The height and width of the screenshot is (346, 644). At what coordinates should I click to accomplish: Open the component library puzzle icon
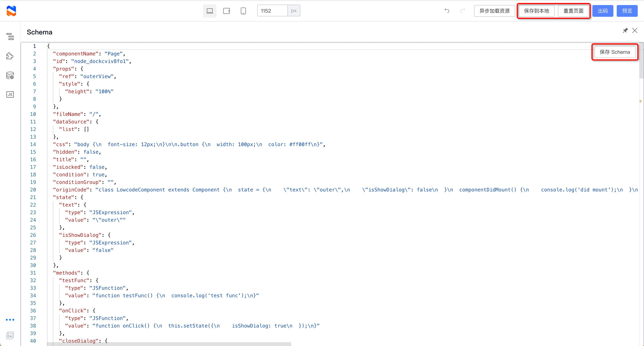[10, 56]
